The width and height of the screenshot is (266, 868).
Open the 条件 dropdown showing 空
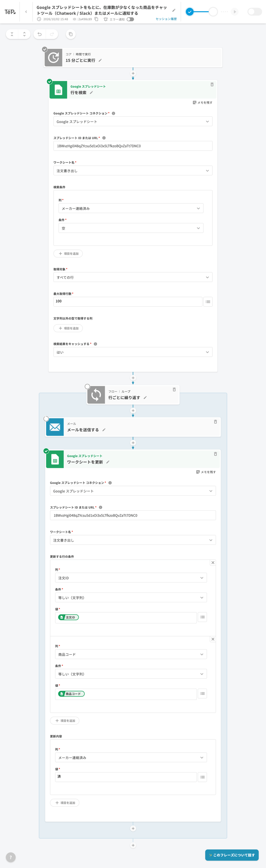131,228
